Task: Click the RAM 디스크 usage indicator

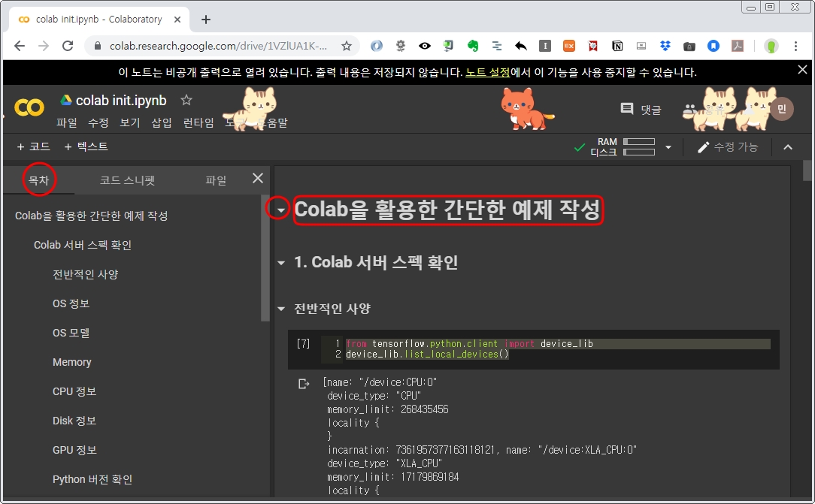Action: [623, 147]
